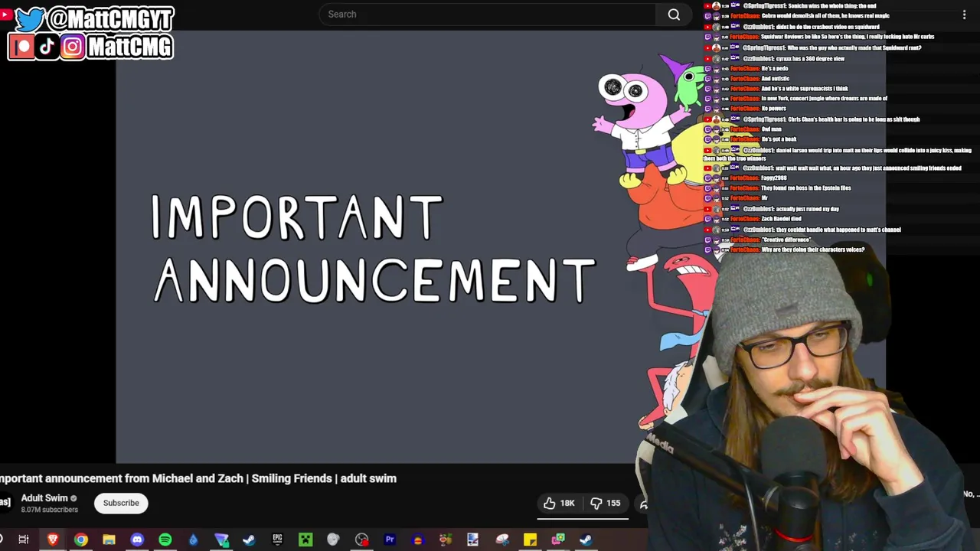The width and height of the screenshot is (980, 551).
Task: Click the video title about Michael and Zach
Action: click(x=198, y=478)
